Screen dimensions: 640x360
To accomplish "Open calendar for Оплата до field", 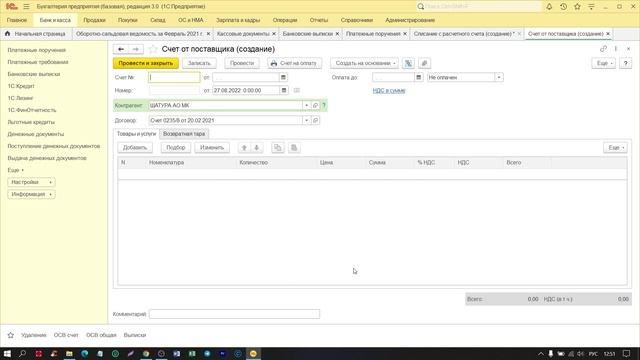I will [418, 77].
